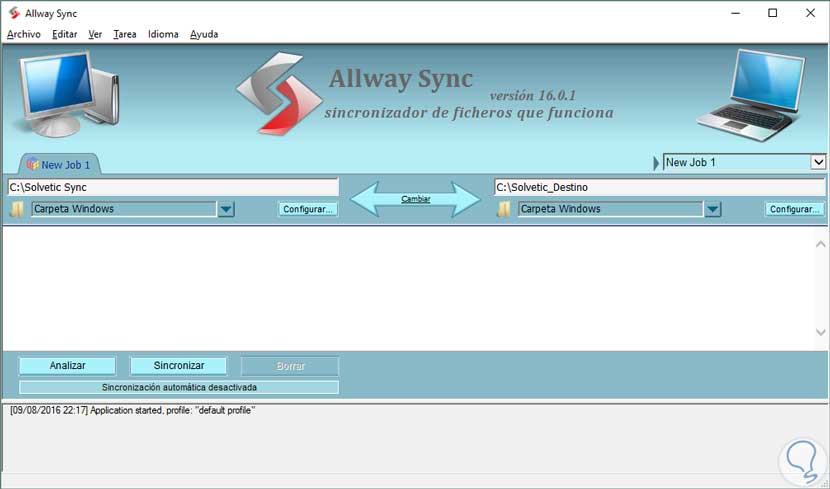Click the left folder icon
830x489 pixels.
[16, 209]
